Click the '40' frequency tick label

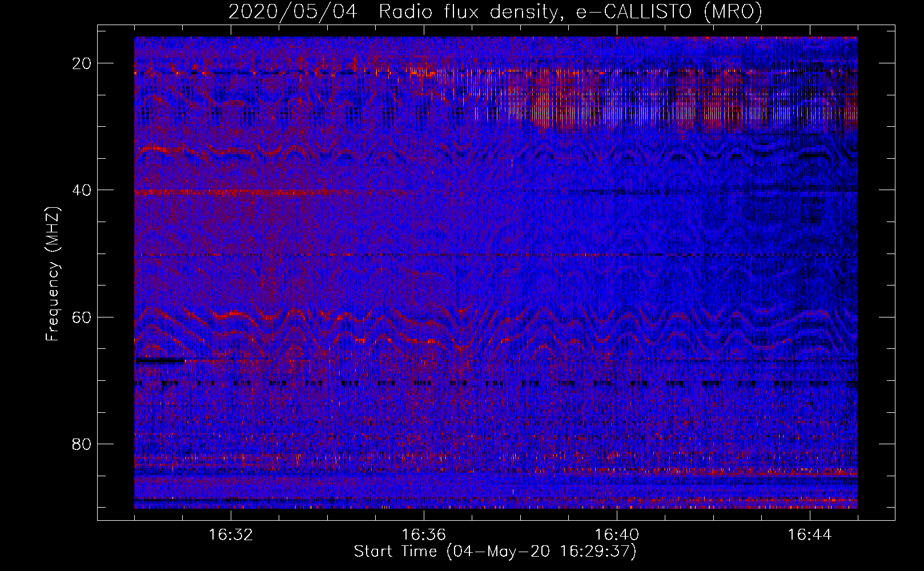(82, 190)
